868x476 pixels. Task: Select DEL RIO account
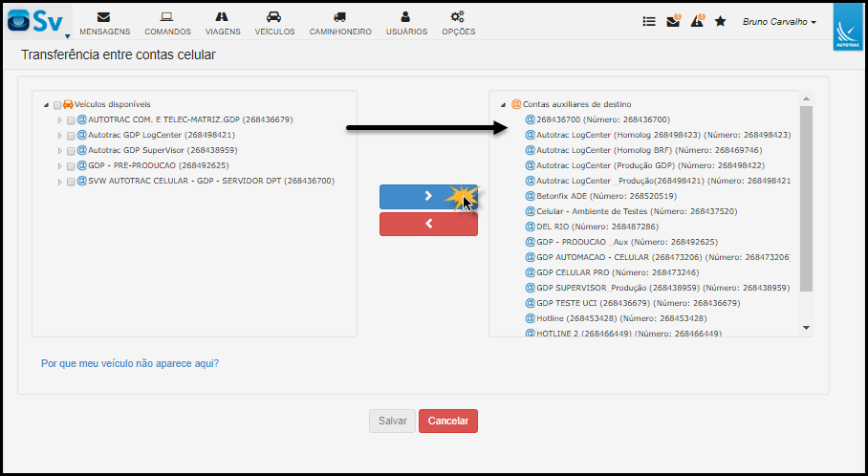coord(592,227)
